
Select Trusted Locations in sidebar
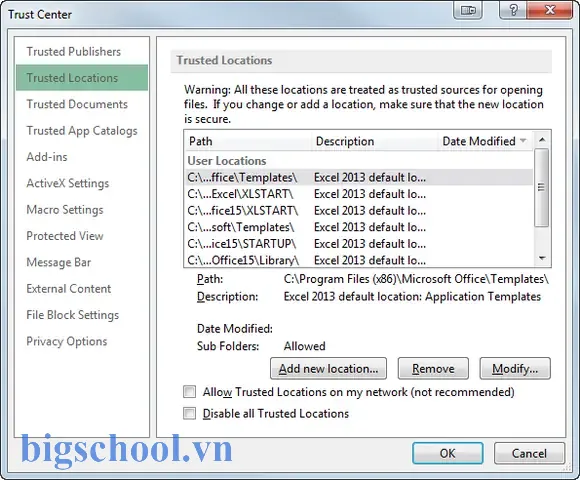82,78
